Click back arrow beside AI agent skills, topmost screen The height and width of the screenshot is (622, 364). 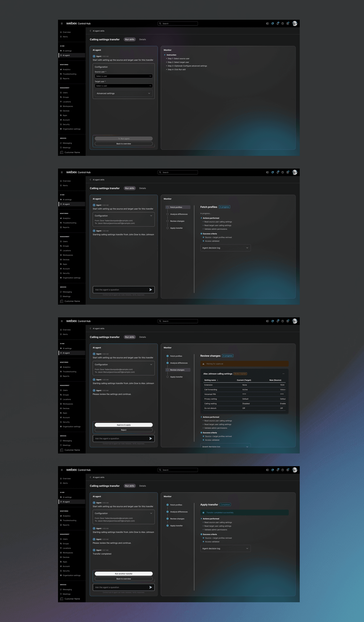pos(90,31)
